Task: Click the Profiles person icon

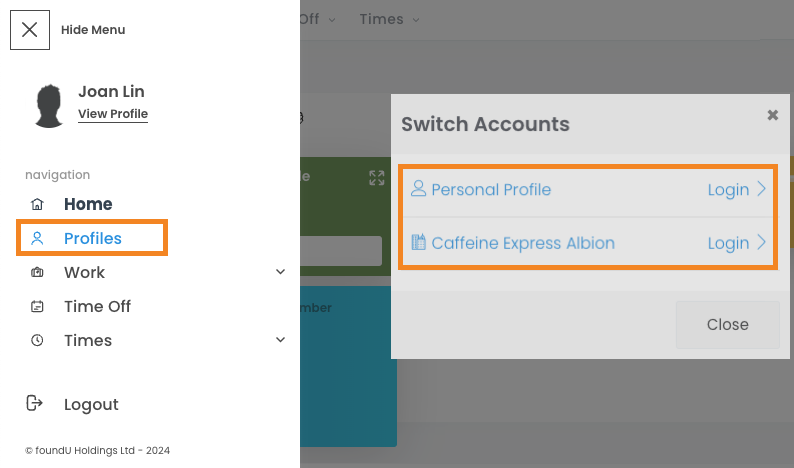Action: point(38,238)
